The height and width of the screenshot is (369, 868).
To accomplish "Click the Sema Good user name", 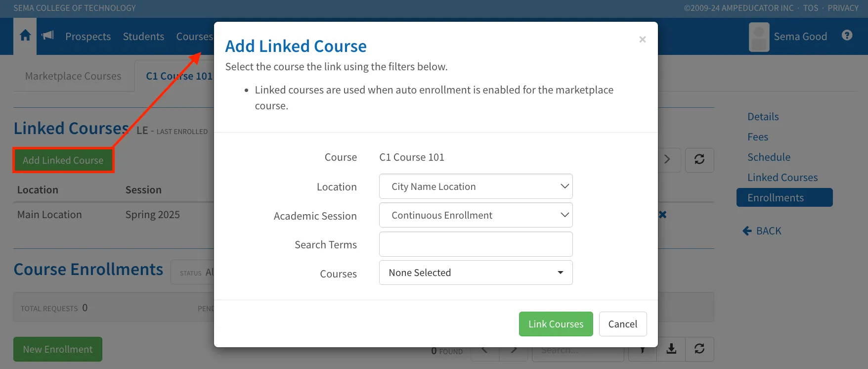I will coord(800,37).
